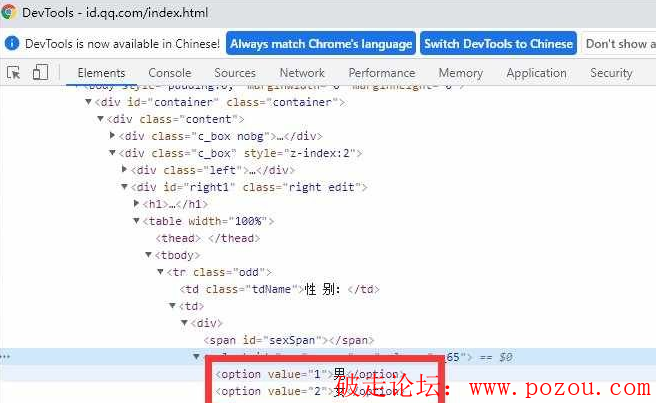The height and width of the screenshot is (403, 656).
Task: Select the option value="2" row
Action: coord(309,391)
